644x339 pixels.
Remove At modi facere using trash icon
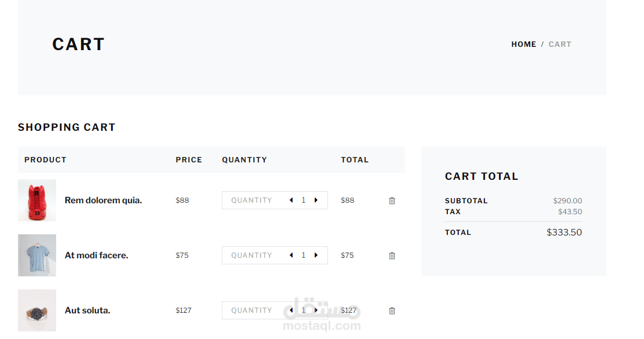point(392,256)
